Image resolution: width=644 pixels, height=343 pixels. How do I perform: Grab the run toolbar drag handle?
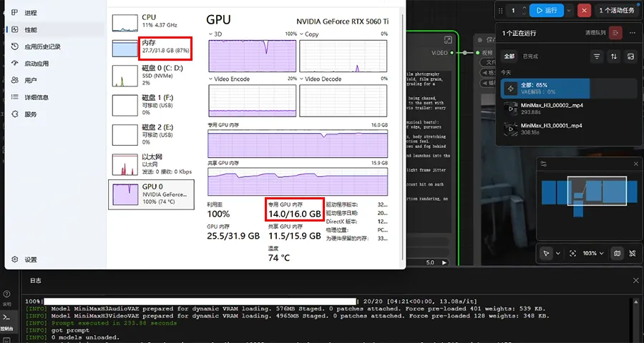point(500,11)
